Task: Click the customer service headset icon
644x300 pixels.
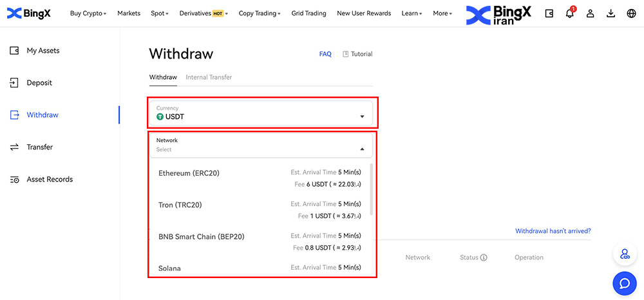Action: click(x=624, y=254)
